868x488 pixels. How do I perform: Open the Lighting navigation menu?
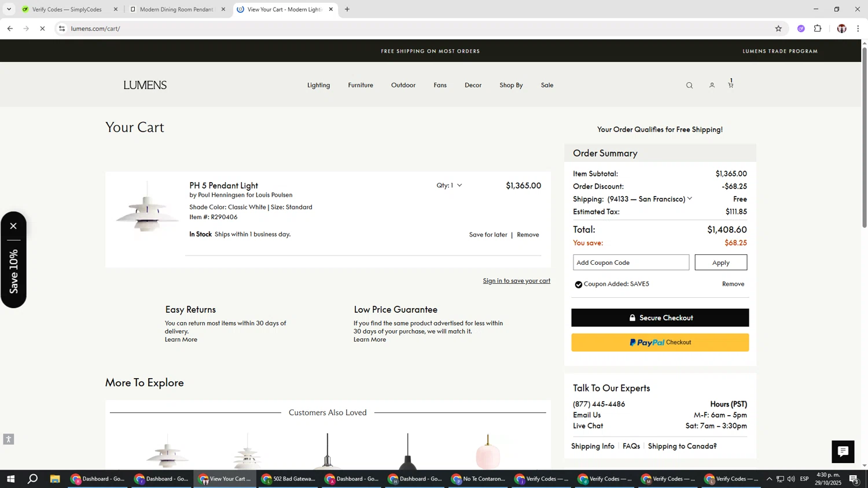(x=318, y=85)
